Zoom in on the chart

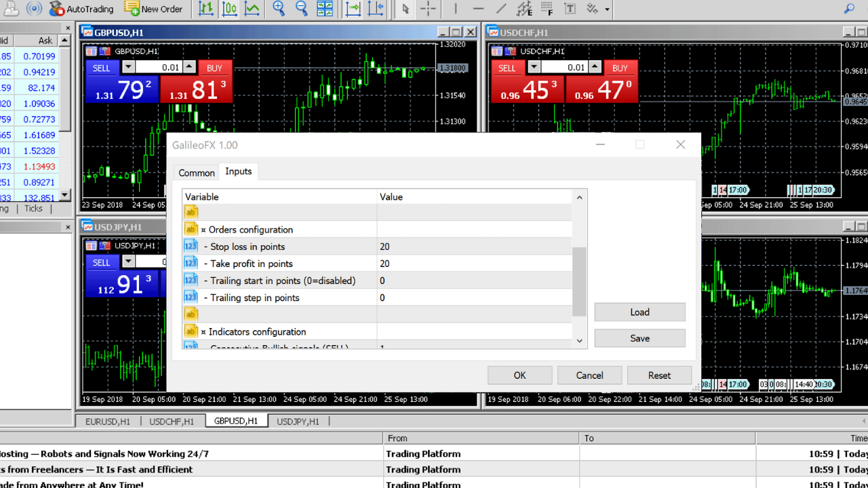coord(279,9)
